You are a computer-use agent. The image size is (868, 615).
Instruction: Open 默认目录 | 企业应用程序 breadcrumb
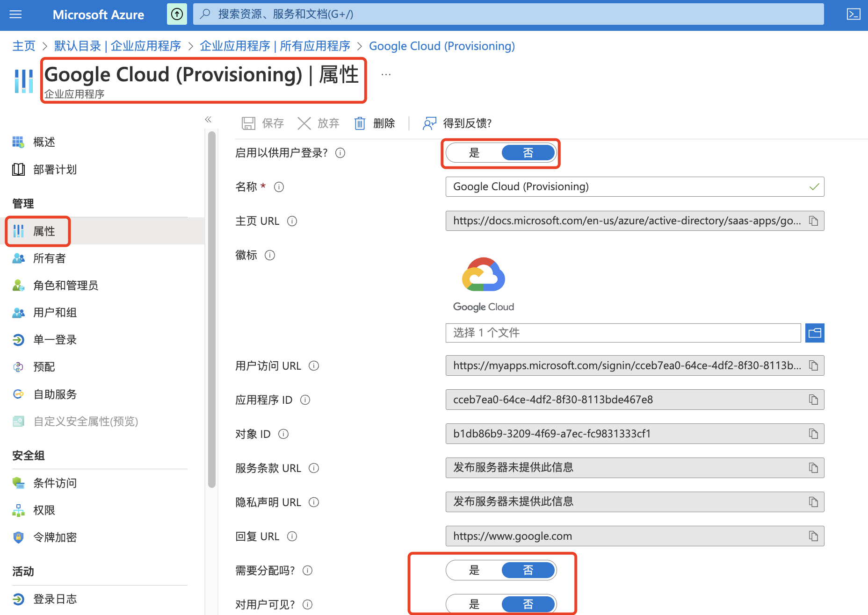click(117, 46)
